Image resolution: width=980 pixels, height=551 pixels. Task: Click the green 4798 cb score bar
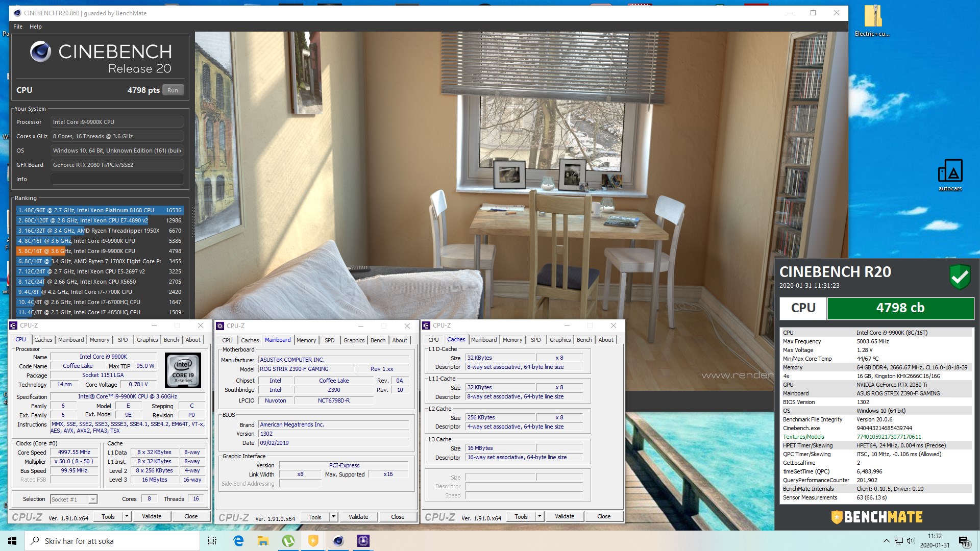point(900,308)
